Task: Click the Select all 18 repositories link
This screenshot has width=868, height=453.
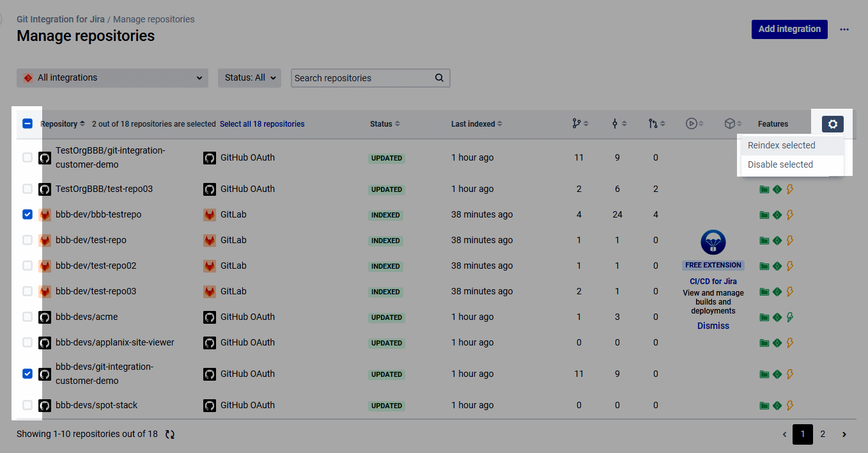Action: point(262,124)
